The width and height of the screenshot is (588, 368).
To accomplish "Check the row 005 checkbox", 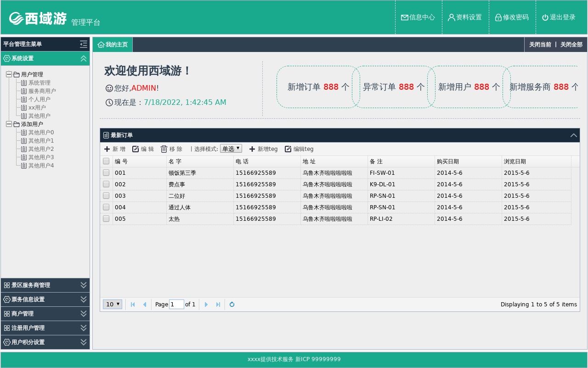I will pyautogui.click(x=106, y=218).
